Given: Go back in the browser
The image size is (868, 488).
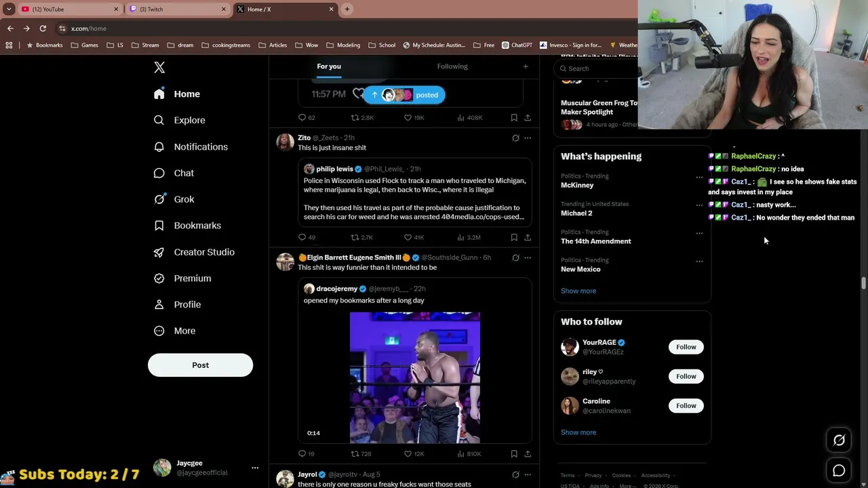Looking at the screenshot, I should pos(10,28).
